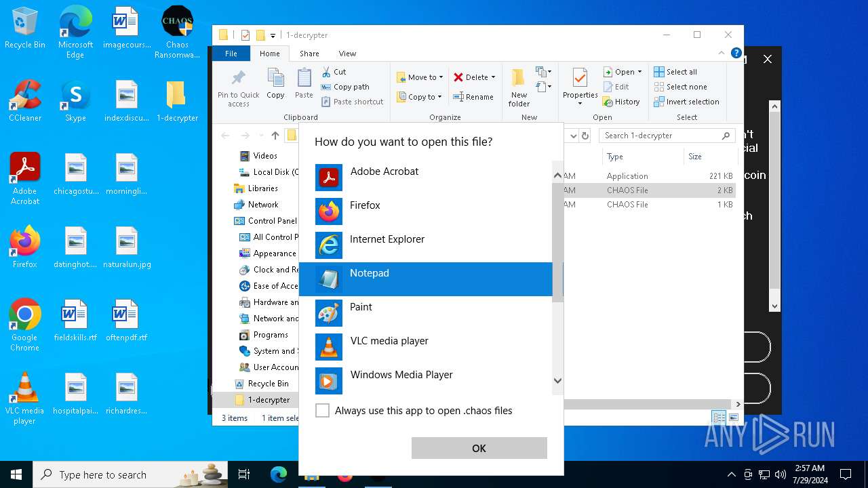868x488 pixels.
Task: Select Network in navigation pane
Action: [263, 205]
